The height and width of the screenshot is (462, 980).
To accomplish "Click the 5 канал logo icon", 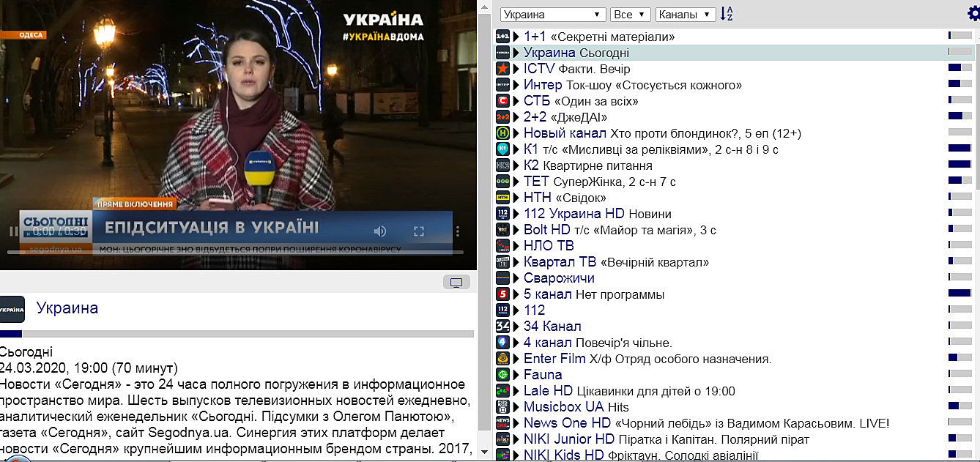I will coord(502,294).
